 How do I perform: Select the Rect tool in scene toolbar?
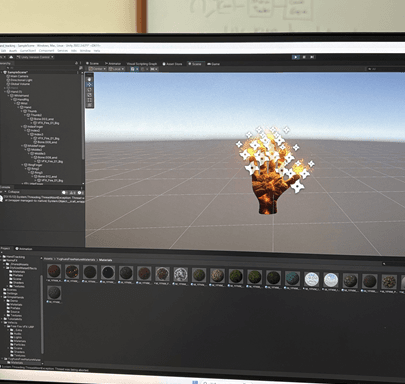click(89, 100)
